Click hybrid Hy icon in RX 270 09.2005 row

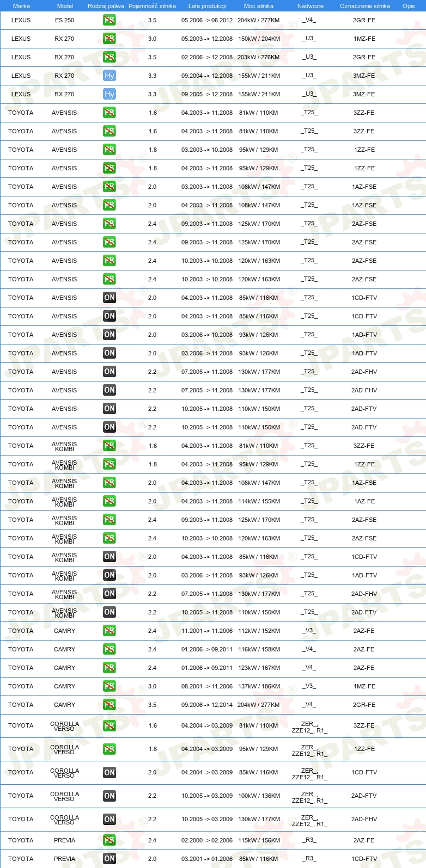pyautogui.click(x=109, y=94)
